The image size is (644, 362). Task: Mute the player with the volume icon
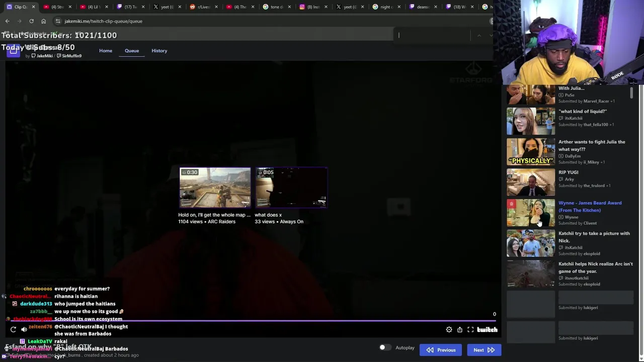pos(24,330)
